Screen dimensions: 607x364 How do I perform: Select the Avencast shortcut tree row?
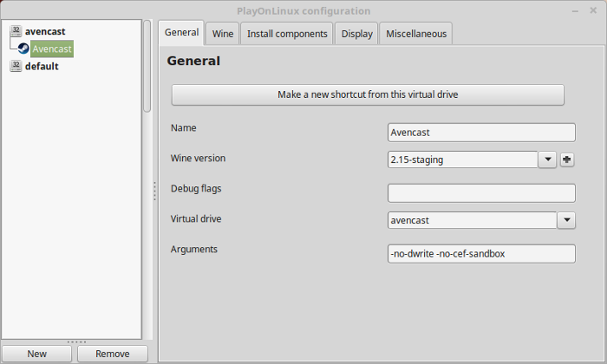pyautogui.click(x=52, y=49)
